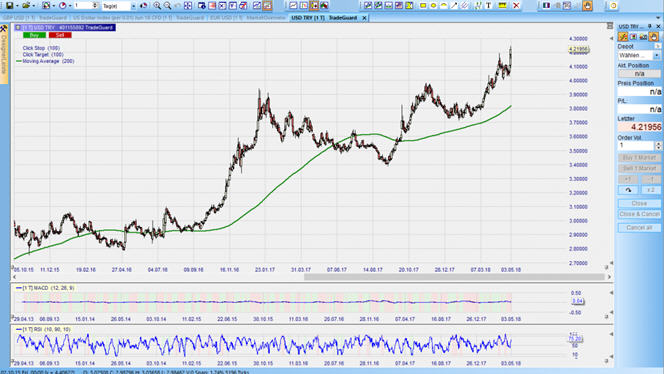664x374 pixels.
Task: Click the Order Vol input field
Action: click(636, 145)
